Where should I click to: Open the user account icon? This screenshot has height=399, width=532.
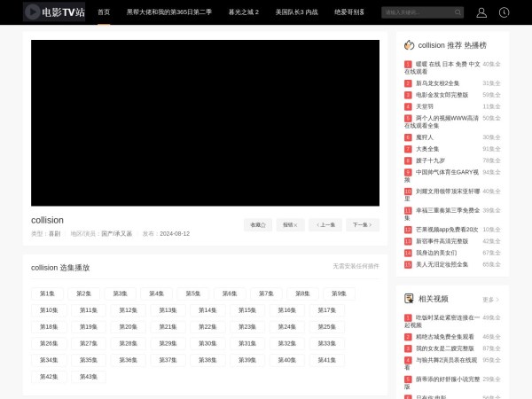481,12
